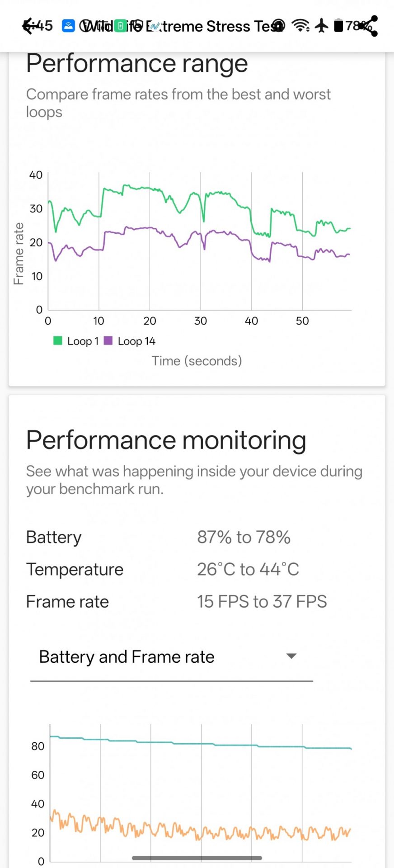The height and width of the screenshot is (868, 394).
Task: Tap the circular hotspot icon beside Wi-Fi
Action: [x=280, y=26]
